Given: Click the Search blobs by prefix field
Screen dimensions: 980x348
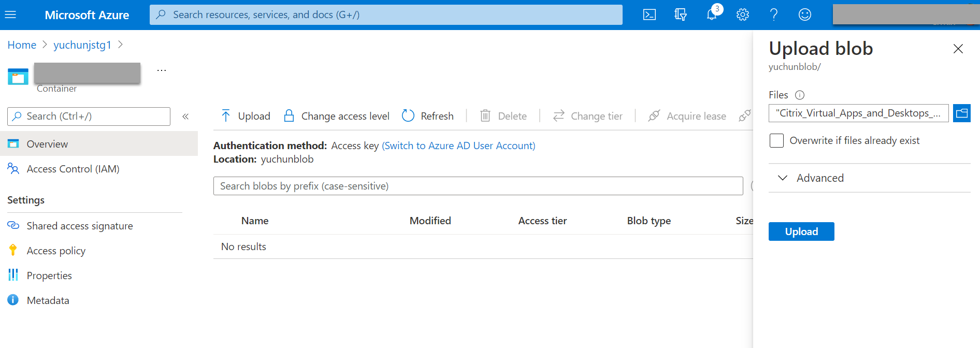Looking at the screenshot, I should [x=478, y=186].
